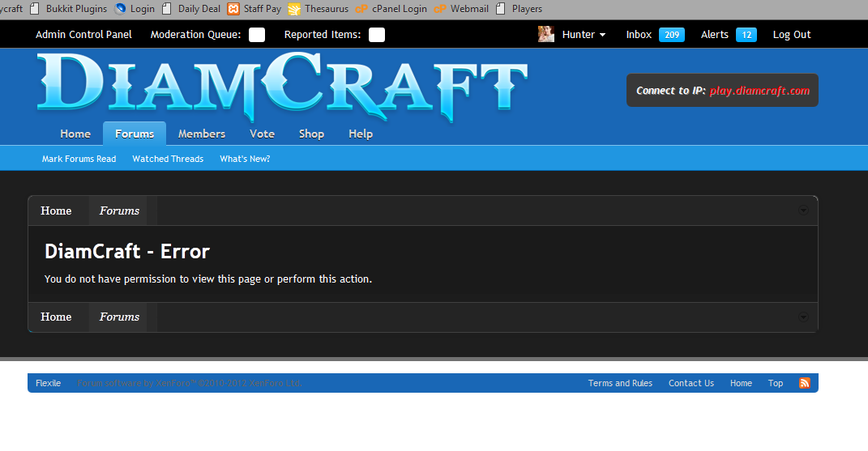
Task: Open the Shop tab
Action: [311, 134]
